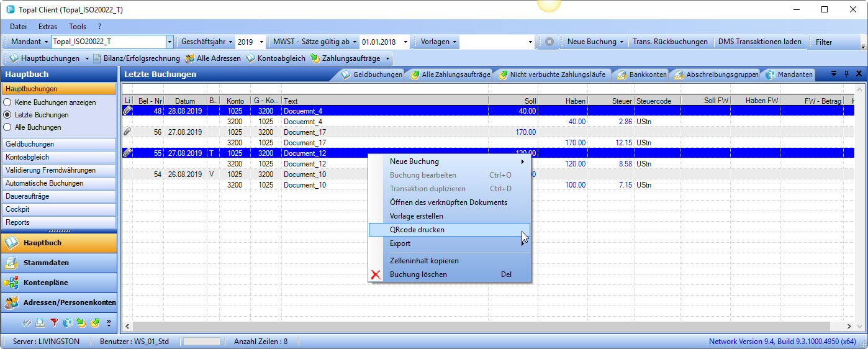This screenshot has width=868, height=349.
Task: Open 'Dauerauftrage' in the Hauptbuch sidebar
Action: [27, 196]
